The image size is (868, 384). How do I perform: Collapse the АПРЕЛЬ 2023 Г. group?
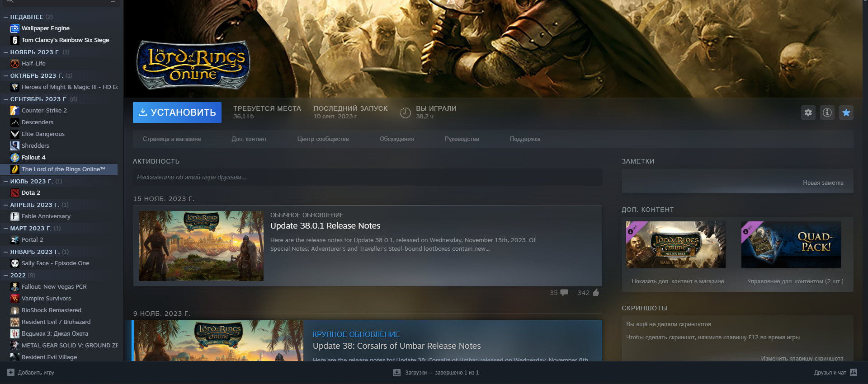(6, 205)
